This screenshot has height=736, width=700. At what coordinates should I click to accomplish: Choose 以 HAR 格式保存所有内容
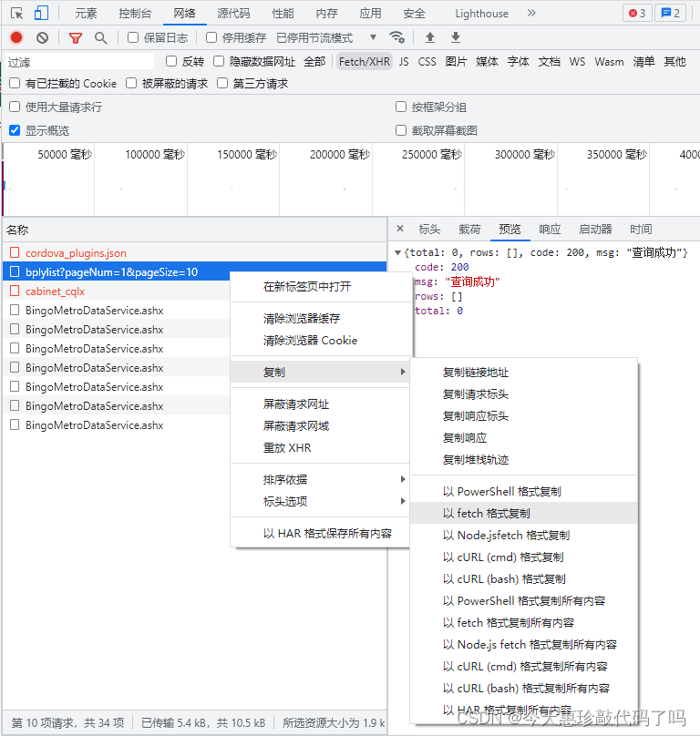pyautogui.click(x=321, y=533)
